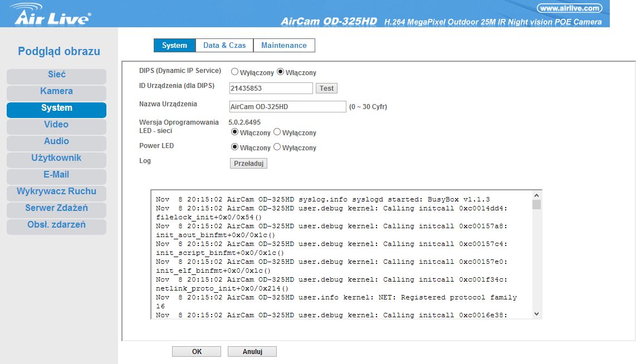Switch to the Maintenance tab

284,46
